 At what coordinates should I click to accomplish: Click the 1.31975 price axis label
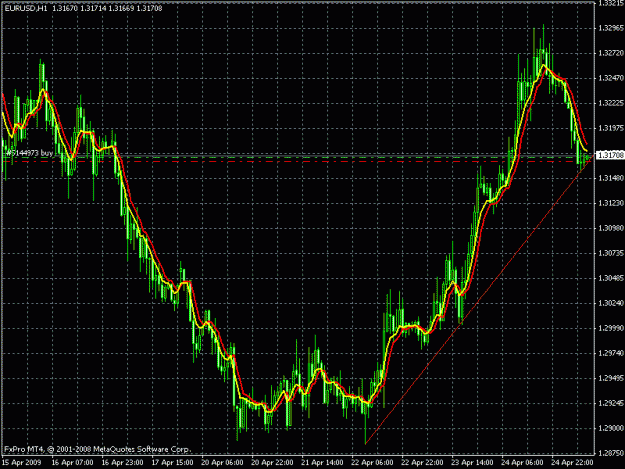pos(611,128)
